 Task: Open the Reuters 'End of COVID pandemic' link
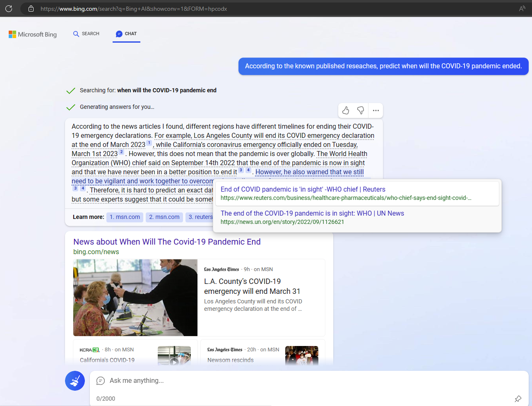pos(303,189)
